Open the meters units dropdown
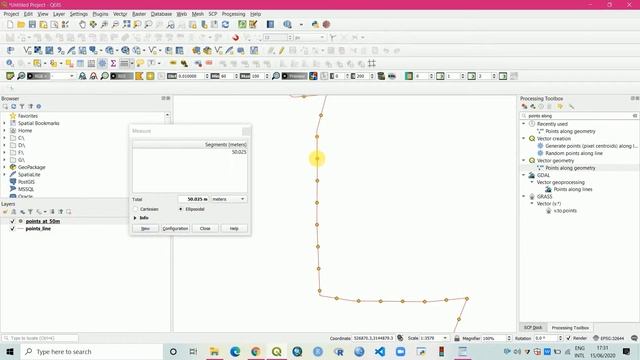 click(x=229, y=199)
